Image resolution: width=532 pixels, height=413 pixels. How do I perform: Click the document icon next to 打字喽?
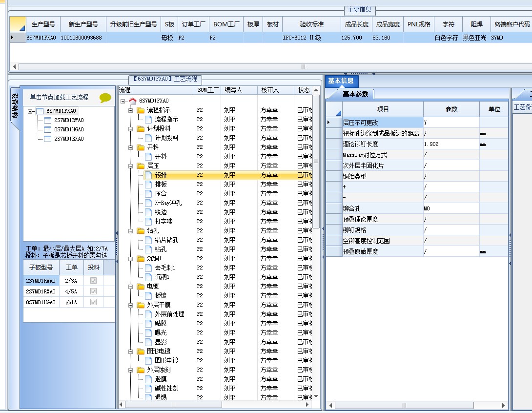[x=148, y=222]
